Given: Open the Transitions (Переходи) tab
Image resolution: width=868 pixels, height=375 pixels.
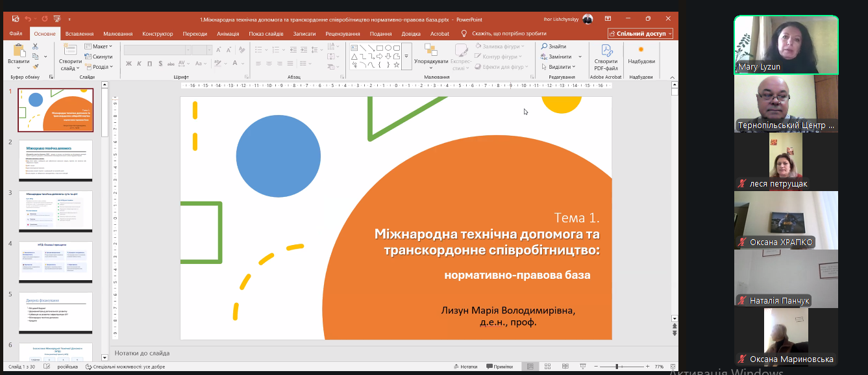Looking at the screenshot, I should pyautogui.click(x=195, y=34).
